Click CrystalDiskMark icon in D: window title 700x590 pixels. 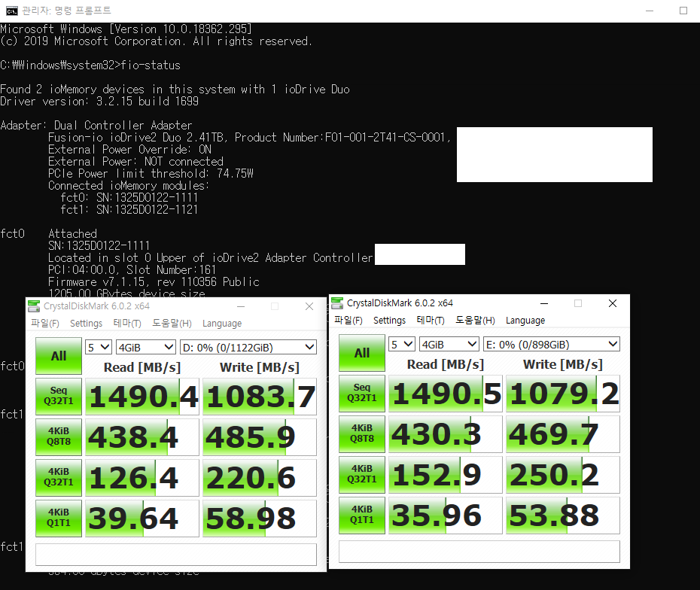(x=34, y=306)
